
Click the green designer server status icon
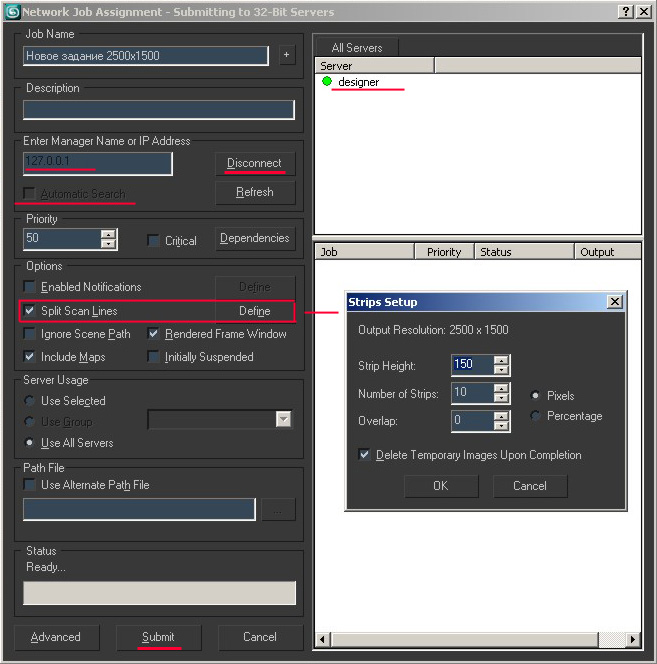click(327, 82)
